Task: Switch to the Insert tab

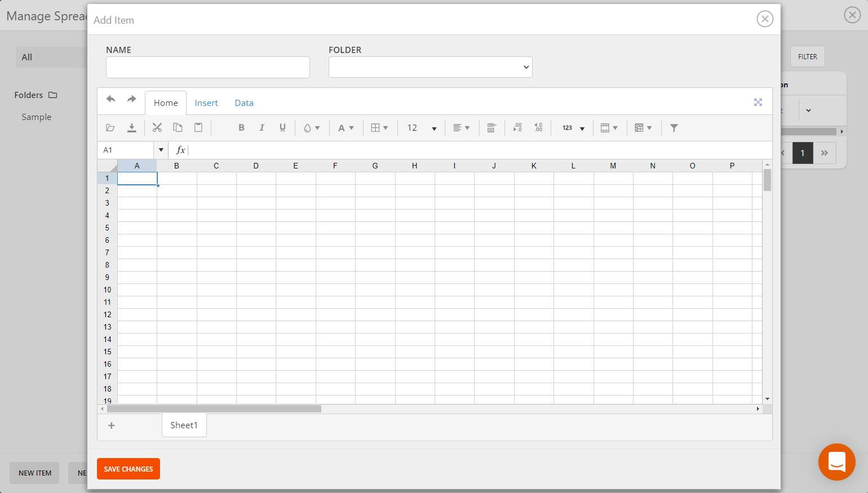Action: 206,103
